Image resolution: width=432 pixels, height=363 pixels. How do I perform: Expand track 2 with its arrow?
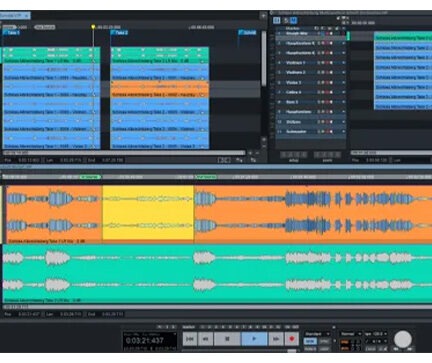point(343,43)
